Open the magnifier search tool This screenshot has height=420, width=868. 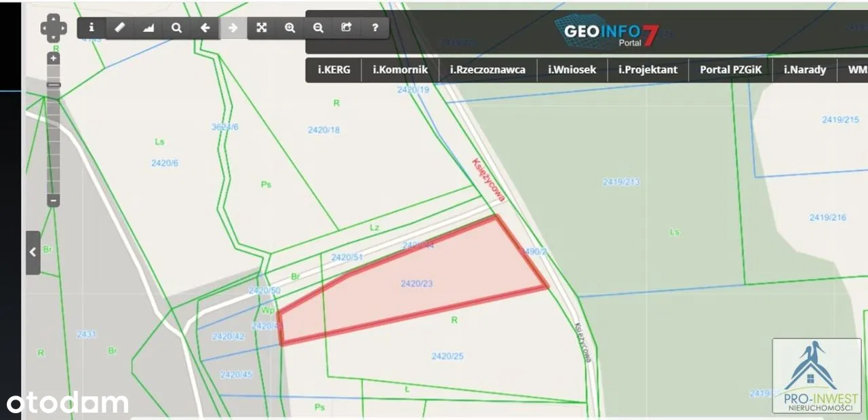176,28
